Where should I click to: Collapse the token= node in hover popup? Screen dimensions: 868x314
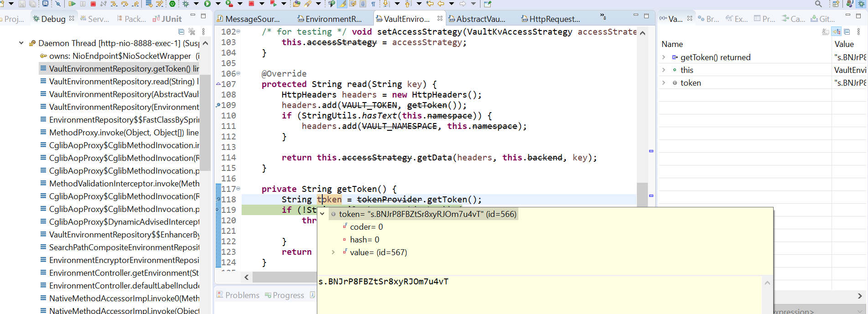pos(322,214)
